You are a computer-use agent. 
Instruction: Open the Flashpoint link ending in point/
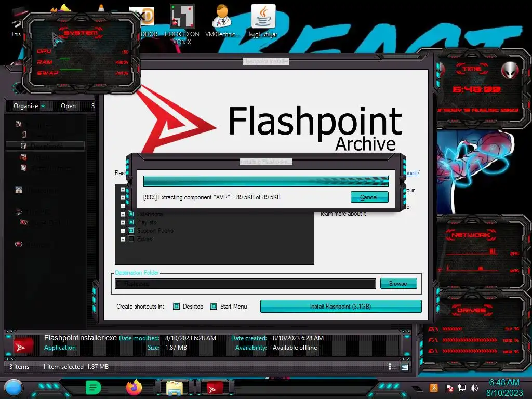coord(413,173)
